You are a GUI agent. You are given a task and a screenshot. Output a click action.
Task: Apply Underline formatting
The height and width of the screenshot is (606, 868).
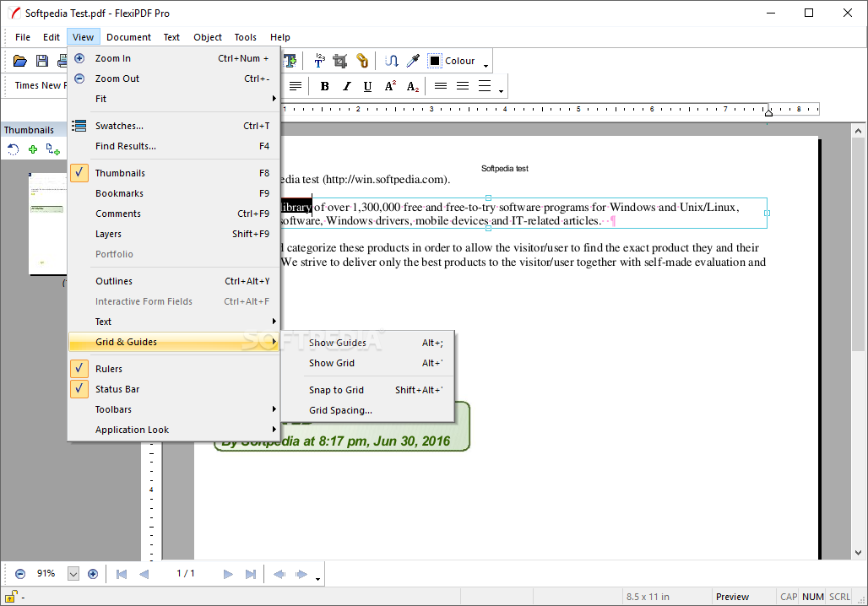[x=367, y=86]
